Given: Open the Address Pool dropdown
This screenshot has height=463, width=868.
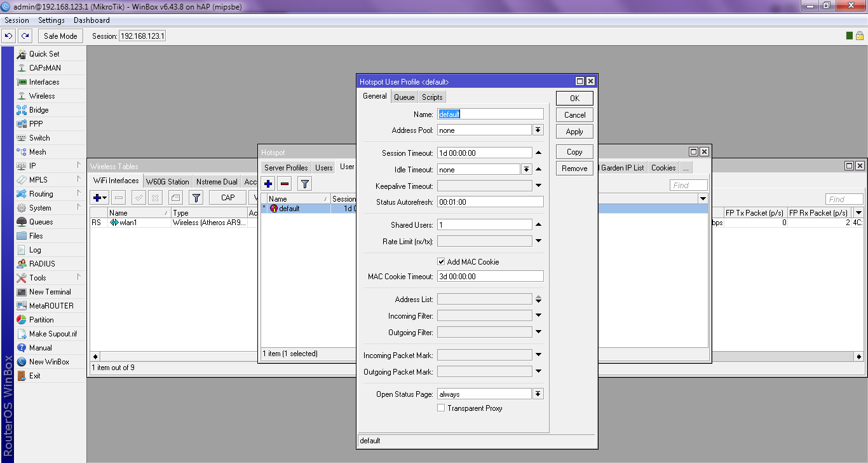Looking at the screenshot, I should (x=538, y=130).
